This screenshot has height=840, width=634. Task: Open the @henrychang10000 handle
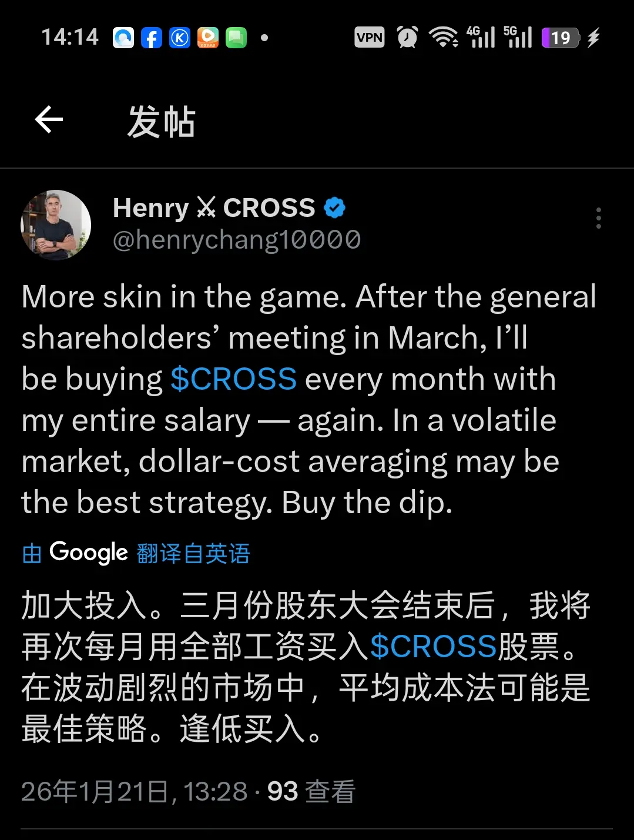tap(236, 240)
